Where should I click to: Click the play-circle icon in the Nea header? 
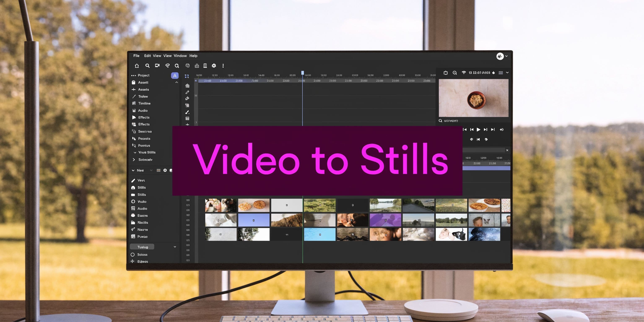165,170
